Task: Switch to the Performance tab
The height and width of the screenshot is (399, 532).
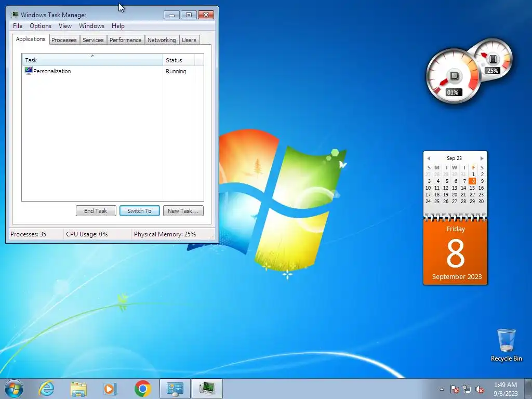Action: point(126,40)
